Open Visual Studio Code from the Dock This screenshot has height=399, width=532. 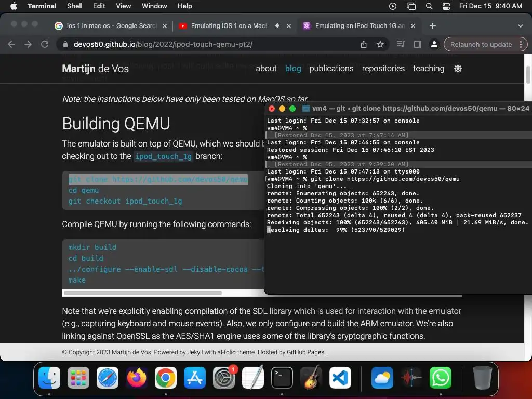click(340, 378)
